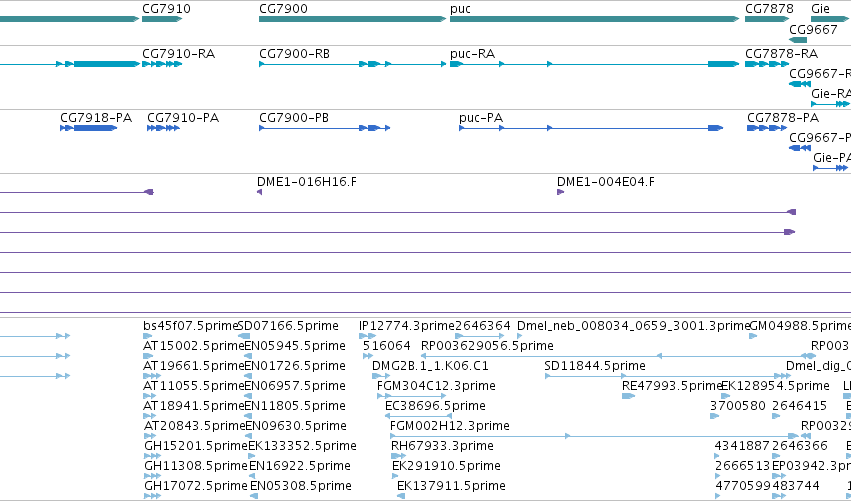Click the EK133352.5prime EST label
This screenshot has height=501, width=851.
tap(302, 446)
